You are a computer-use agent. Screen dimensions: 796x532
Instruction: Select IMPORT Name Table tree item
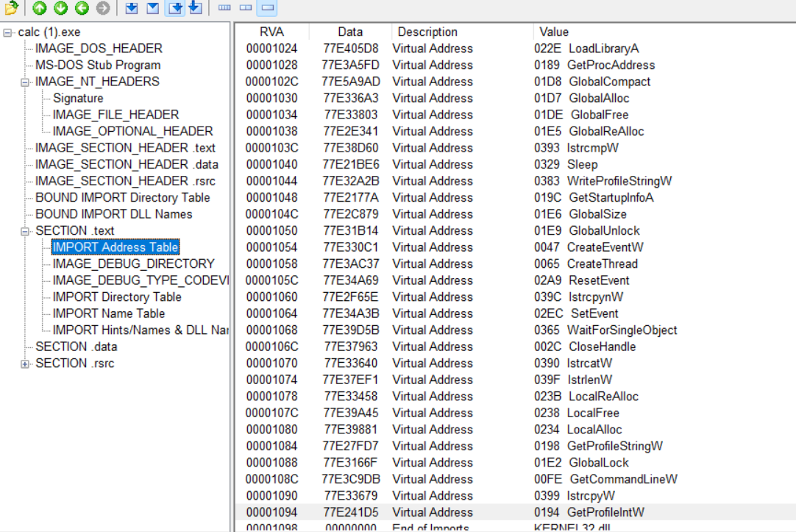(x=109, y=313)
